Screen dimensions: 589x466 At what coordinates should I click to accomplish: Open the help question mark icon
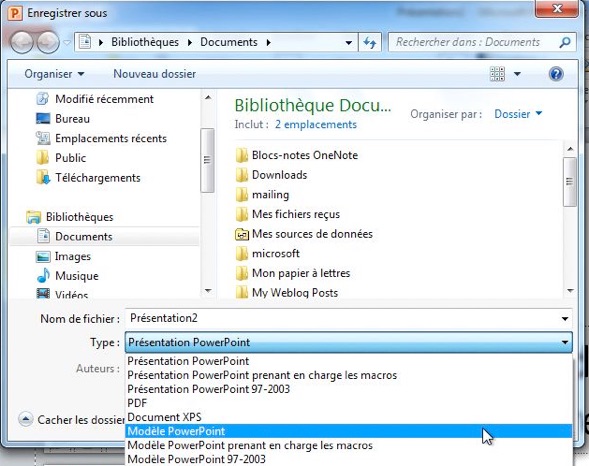point(556,74)
